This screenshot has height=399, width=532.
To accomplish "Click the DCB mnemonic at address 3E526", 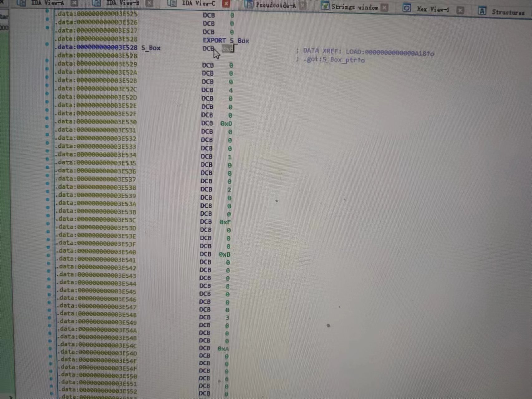I will click(x=209, y=24).
